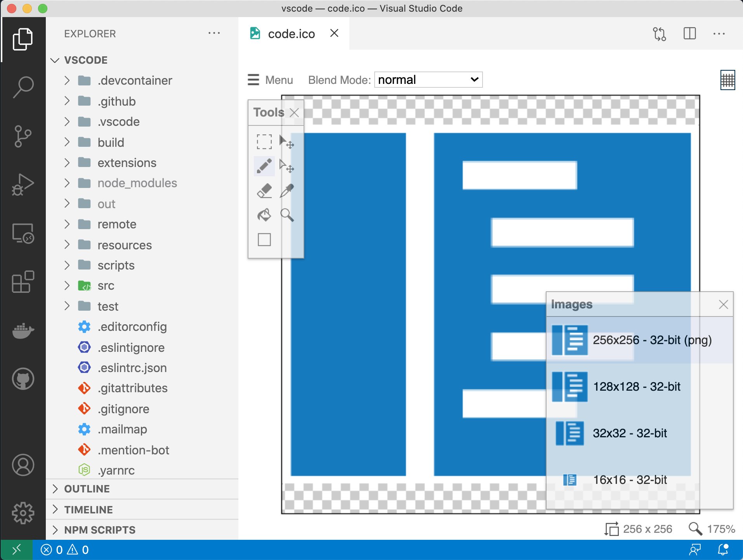Select the 256x256 32-bit png image
743x560 pixels.
coord(639,340)
